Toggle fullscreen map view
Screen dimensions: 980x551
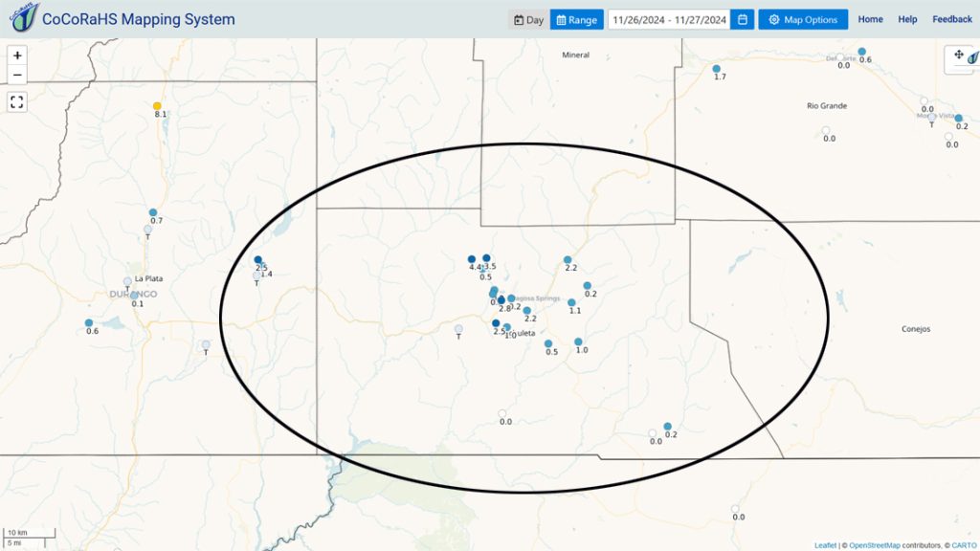[17, 101]
